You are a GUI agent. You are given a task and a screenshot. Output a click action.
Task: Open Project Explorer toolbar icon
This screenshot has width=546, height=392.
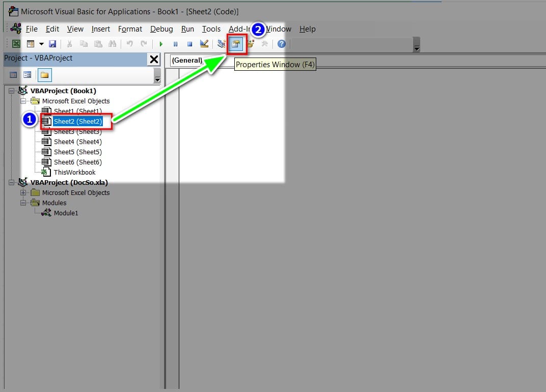pos(222,44)
